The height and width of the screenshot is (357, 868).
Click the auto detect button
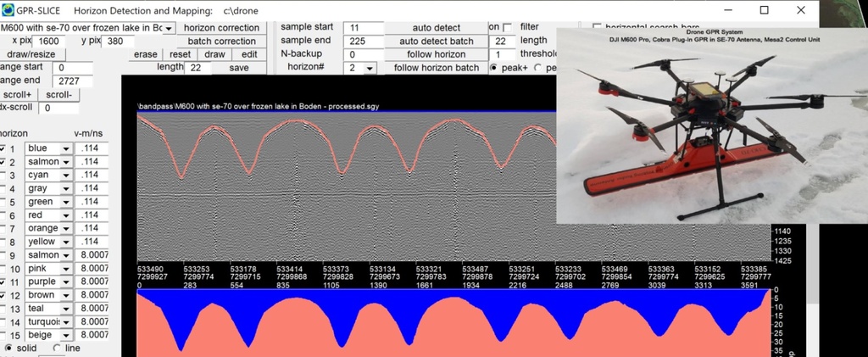[437, 28]
